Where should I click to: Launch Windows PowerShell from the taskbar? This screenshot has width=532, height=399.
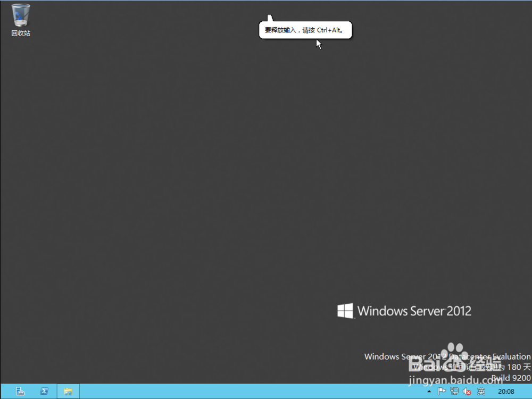(44, 391)
